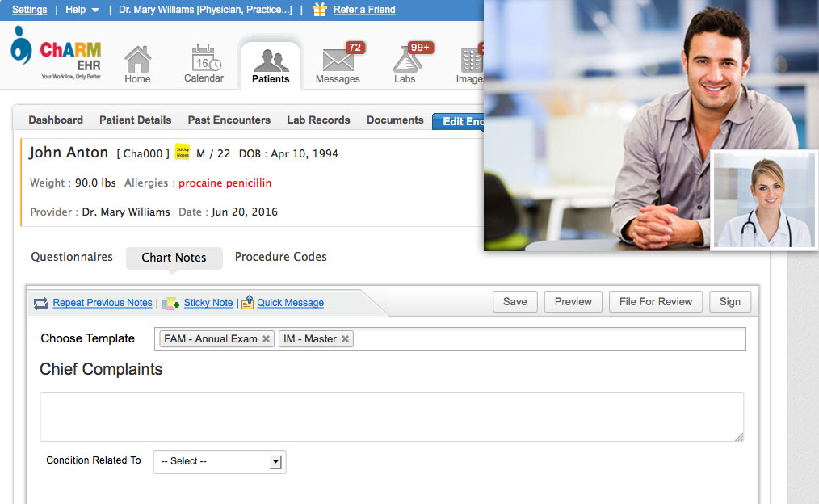The width and height of the screenshot is (819, 504).
Task: Click into the Chief Complaints text area
Action: click(391, 416)
